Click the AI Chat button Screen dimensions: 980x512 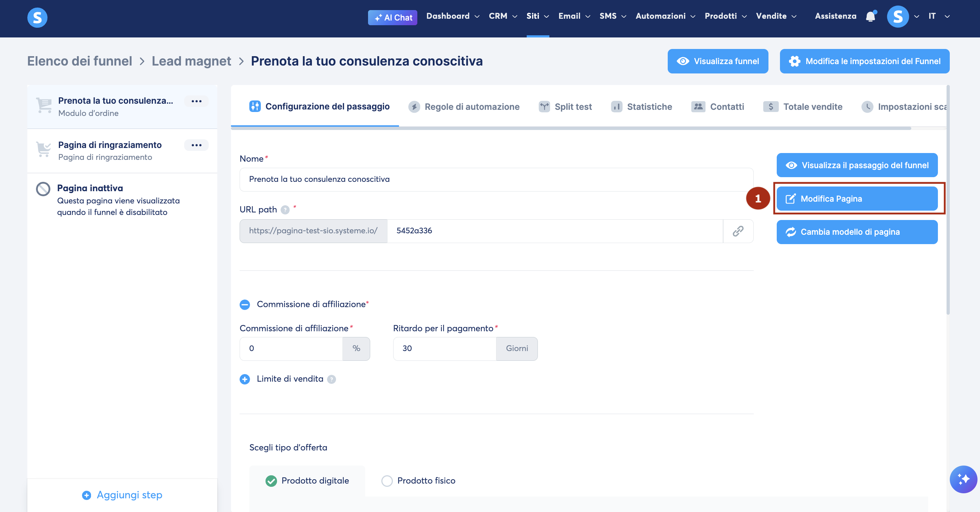(393, 18)
